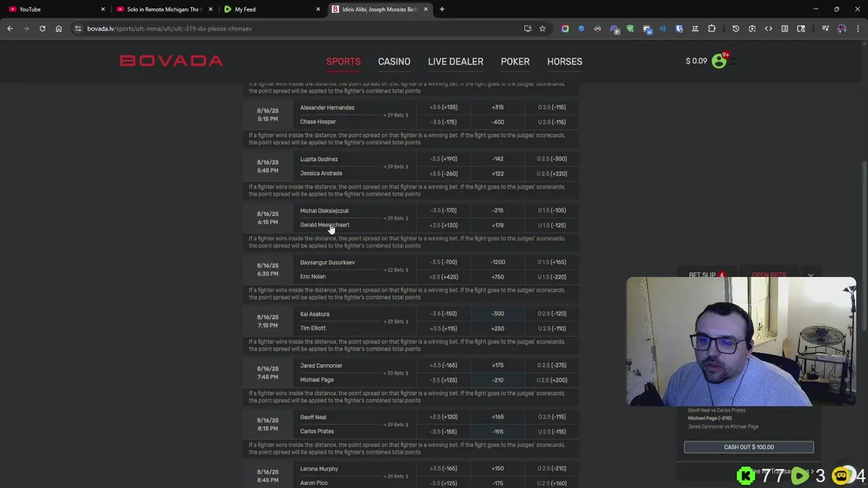868x488 pixels.
Task: Open the Chrome profile avatar
Action: (x=842, y=28)
